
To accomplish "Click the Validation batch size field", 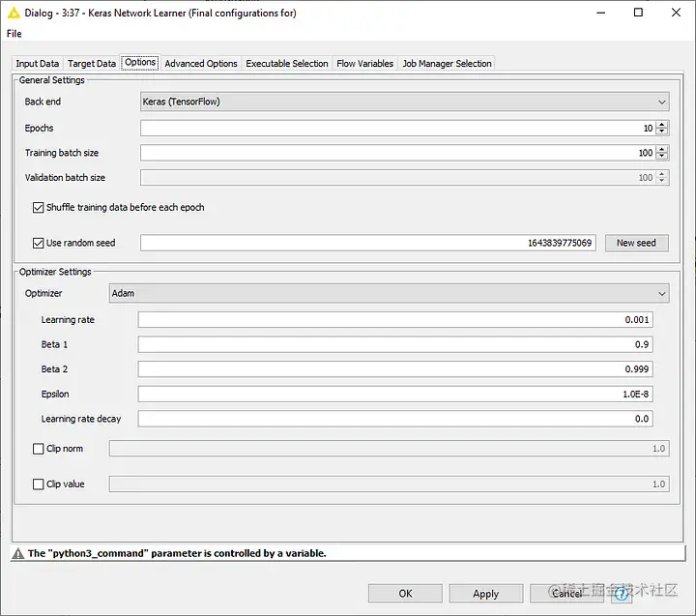I will pyautogui.click(x=397, y=178).
